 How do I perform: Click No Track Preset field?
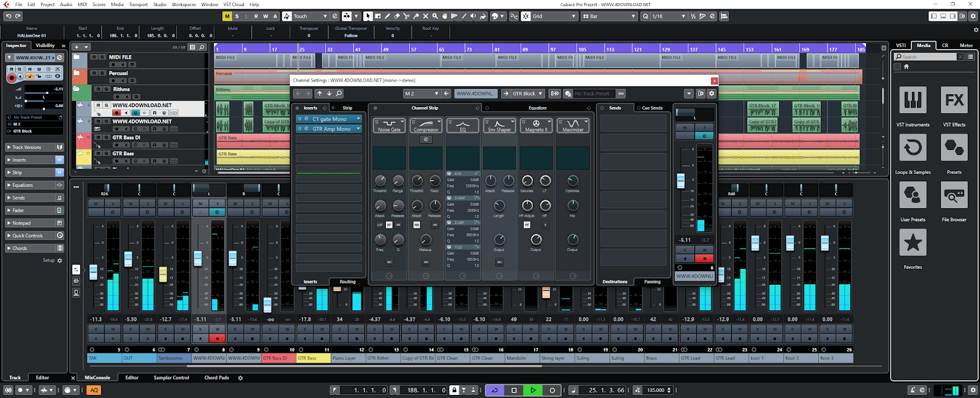594,94
